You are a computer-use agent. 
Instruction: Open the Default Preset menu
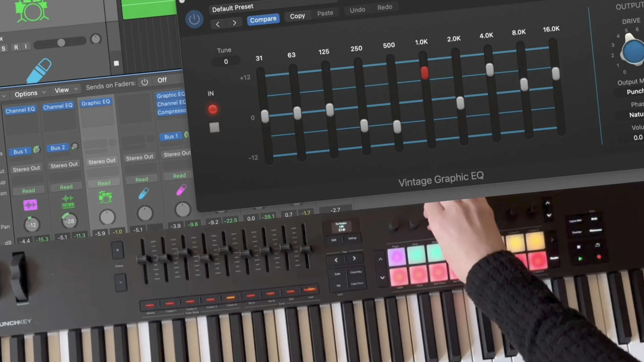click(232, 7)
